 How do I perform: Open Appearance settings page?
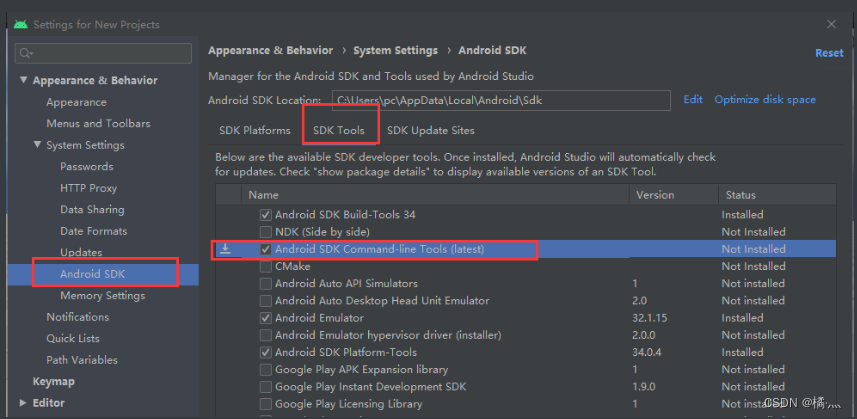[77, 102]
